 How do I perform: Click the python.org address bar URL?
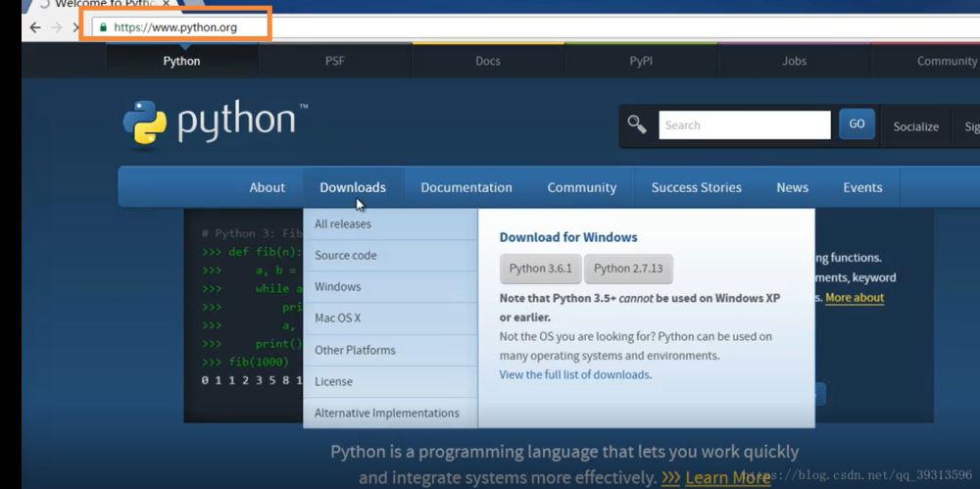175,27
